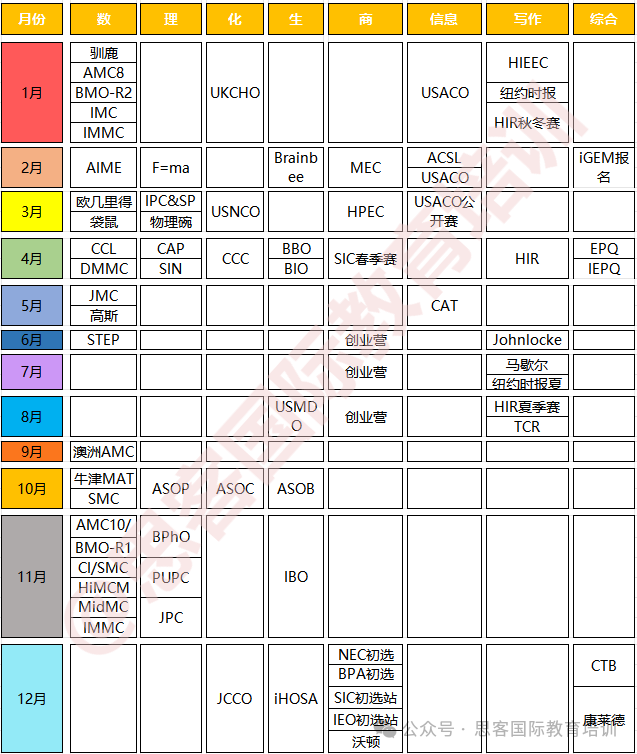Click the IPC&SP cell
Screen dimensions: 637x754
[x=171, y=201]
